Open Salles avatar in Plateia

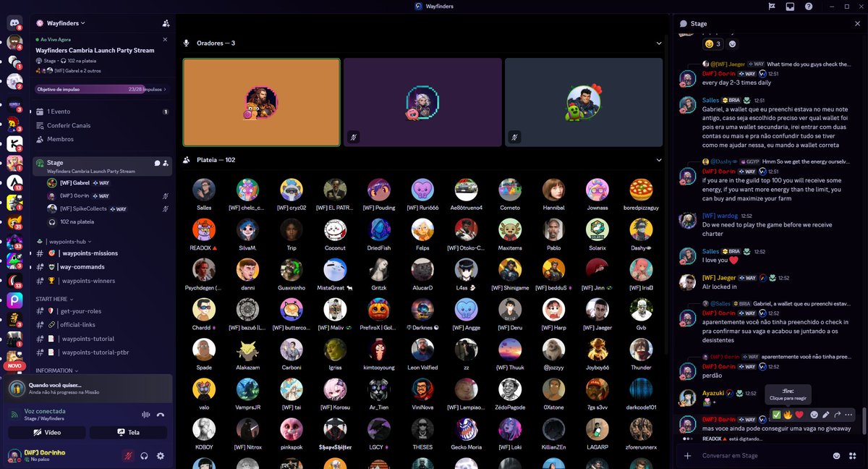coord(204,190)
